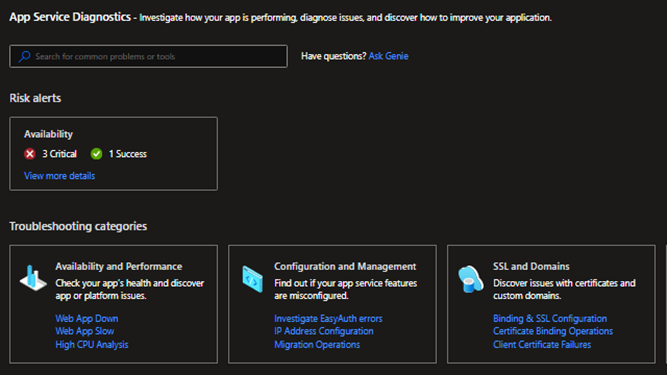Click 'Discover issues with certificates' description

564,289
